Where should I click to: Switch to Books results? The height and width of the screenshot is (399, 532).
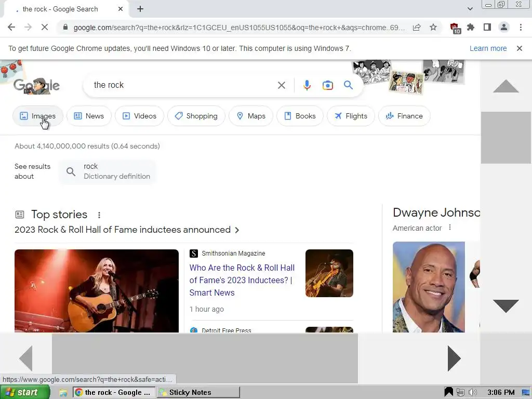click(300, 116)
